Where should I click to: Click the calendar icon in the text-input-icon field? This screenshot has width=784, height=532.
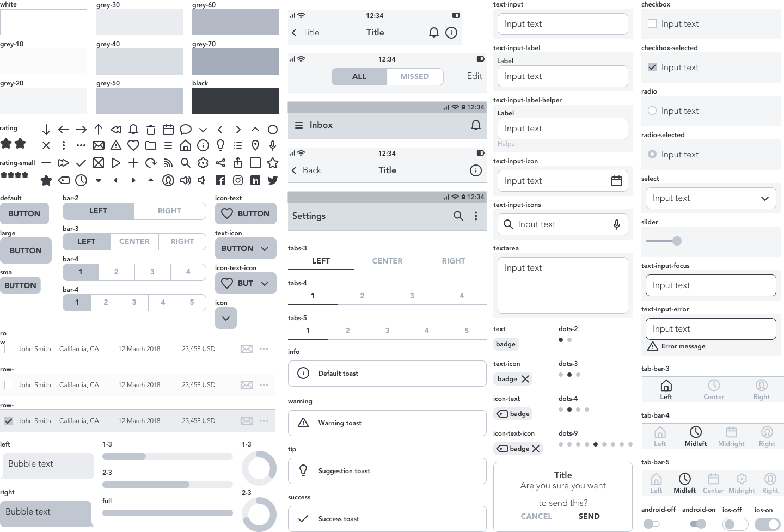pyautogui.click(x=617, y=181)
